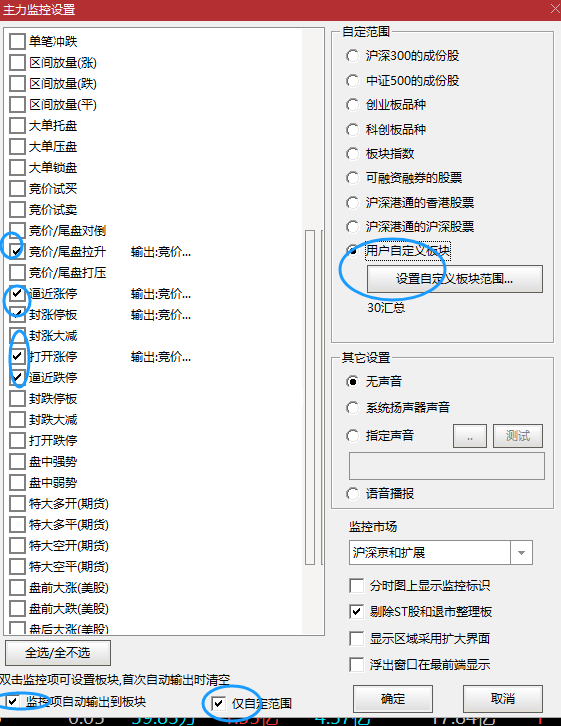Click the 沪深京和扩展 combo box
This screenshot has width=561, height=726.
pos(441,552)
